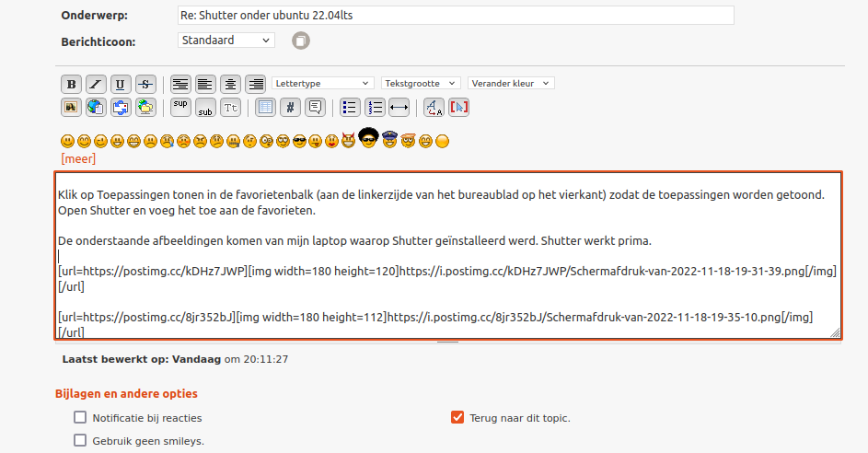This screenshot has width=868, height=453.
Task: Apply teletype (Tt) formatting
Action: [x=230, y=108]
